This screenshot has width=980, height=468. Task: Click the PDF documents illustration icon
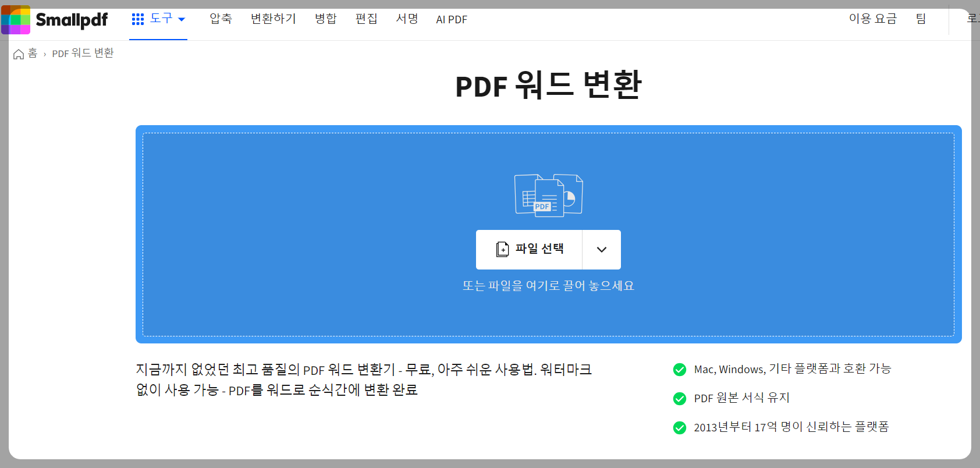coord(549,196)
